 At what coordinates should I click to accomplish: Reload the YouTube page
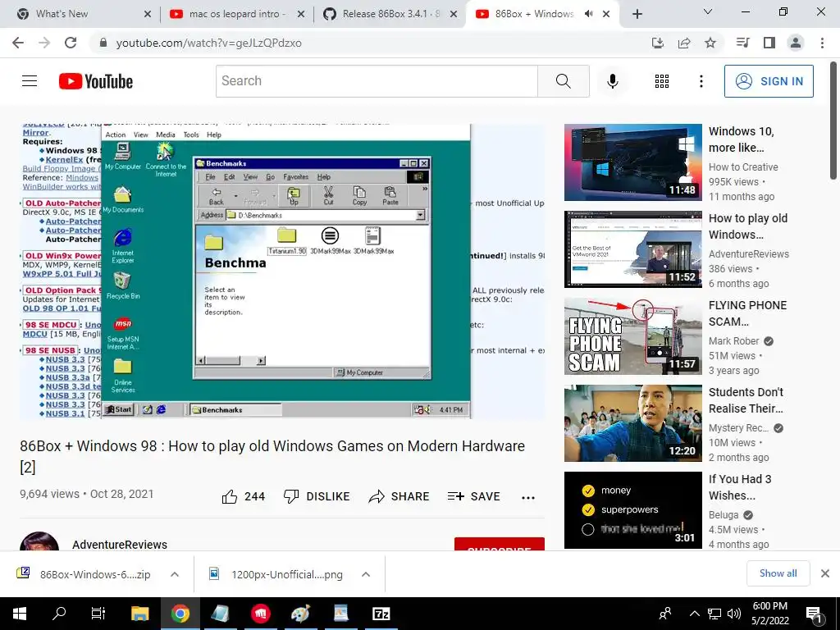pyautogui.click(x=71, y=43)
